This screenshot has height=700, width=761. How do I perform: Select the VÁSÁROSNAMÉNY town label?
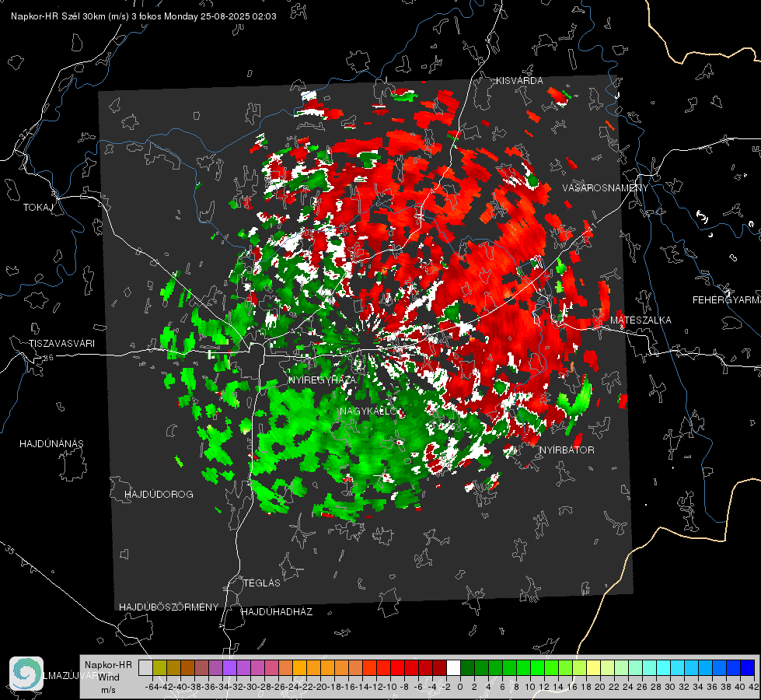click(606, 188)
